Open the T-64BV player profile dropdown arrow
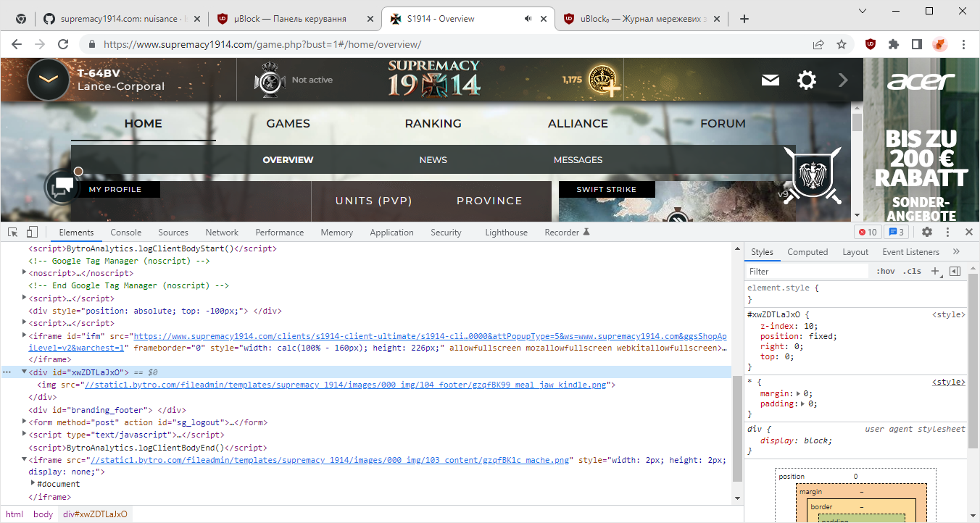 click(48, 80)
